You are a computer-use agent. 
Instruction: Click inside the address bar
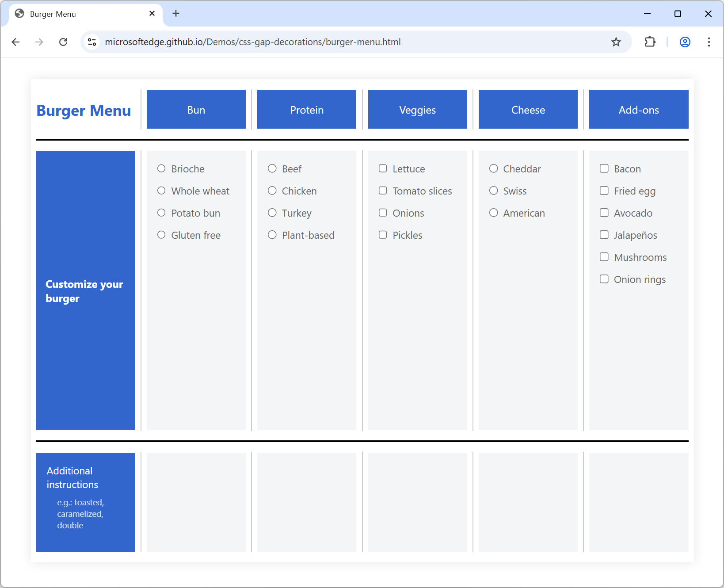(309, 42)
